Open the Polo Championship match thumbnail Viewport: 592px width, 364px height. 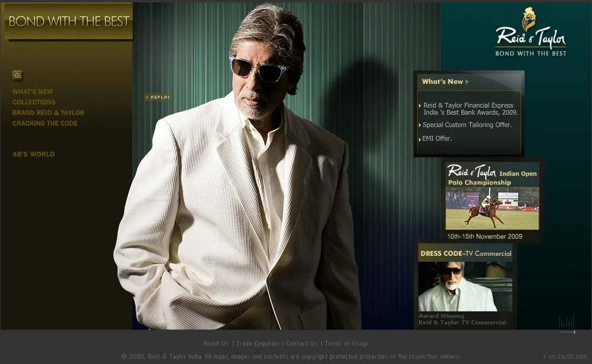click(492, 209)
